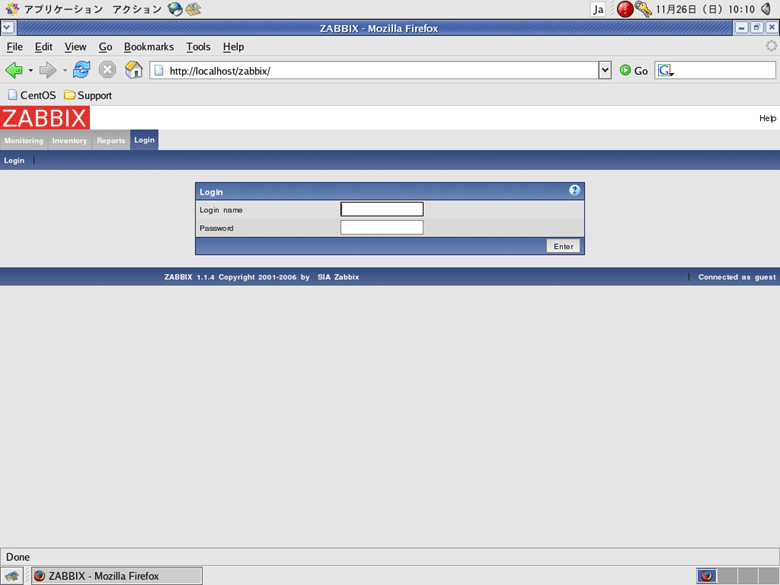Switch to the Inventory tab
Image resolution: width=780 pixels, height=585 pixels.
point(70,141)
